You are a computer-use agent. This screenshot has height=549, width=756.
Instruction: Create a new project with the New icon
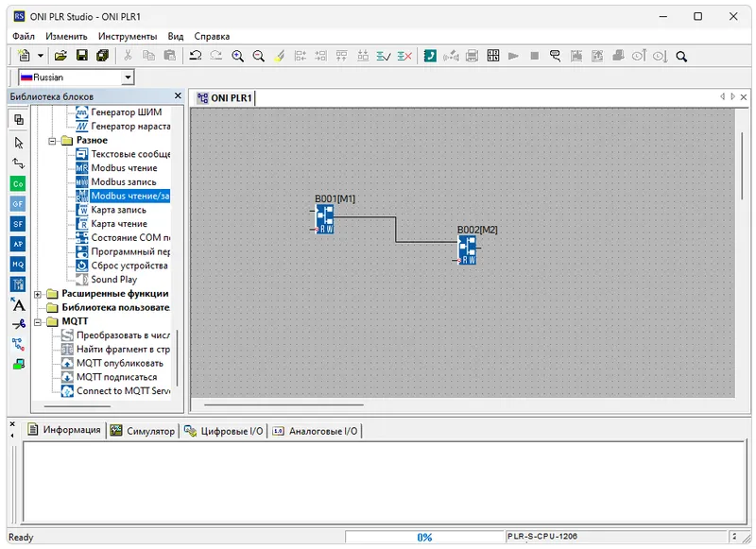tap(24, 56)
